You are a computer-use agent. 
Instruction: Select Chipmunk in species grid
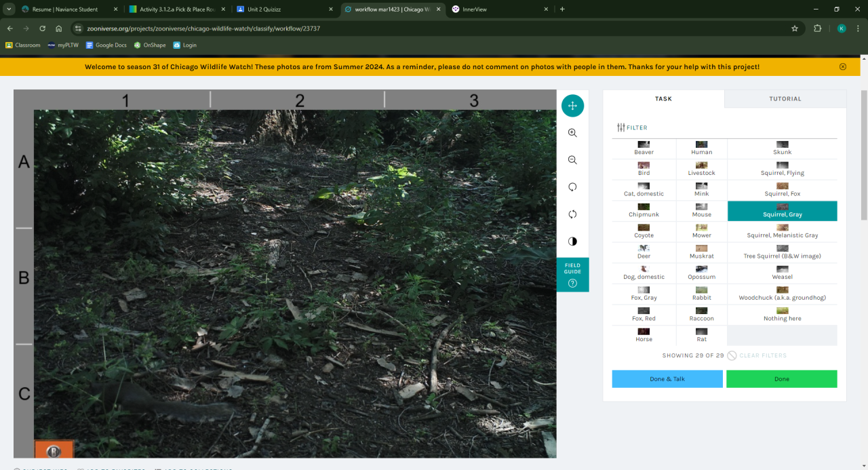[x=644, y=211]
